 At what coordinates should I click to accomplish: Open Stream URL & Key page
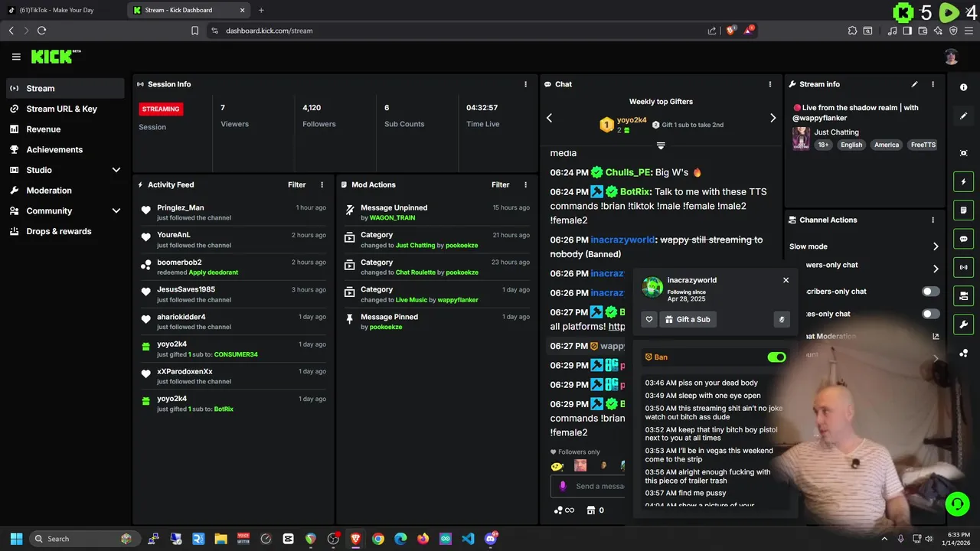tap(65, 109)
